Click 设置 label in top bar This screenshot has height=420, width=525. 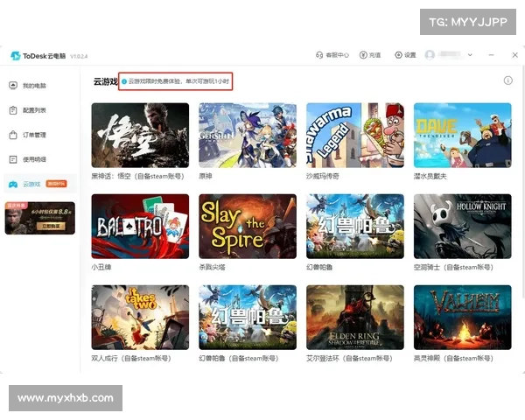click(x=409, y=55)
